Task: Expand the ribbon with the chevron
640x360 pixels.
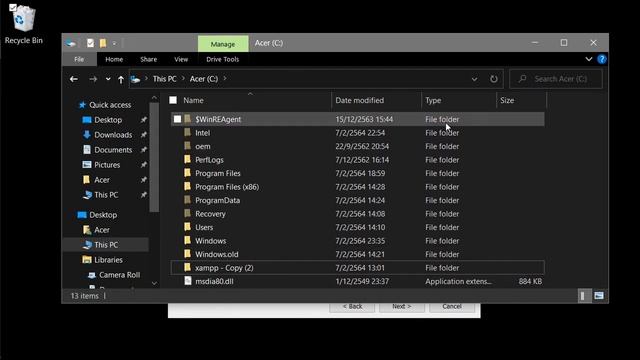Action: [x=589, y=59]
